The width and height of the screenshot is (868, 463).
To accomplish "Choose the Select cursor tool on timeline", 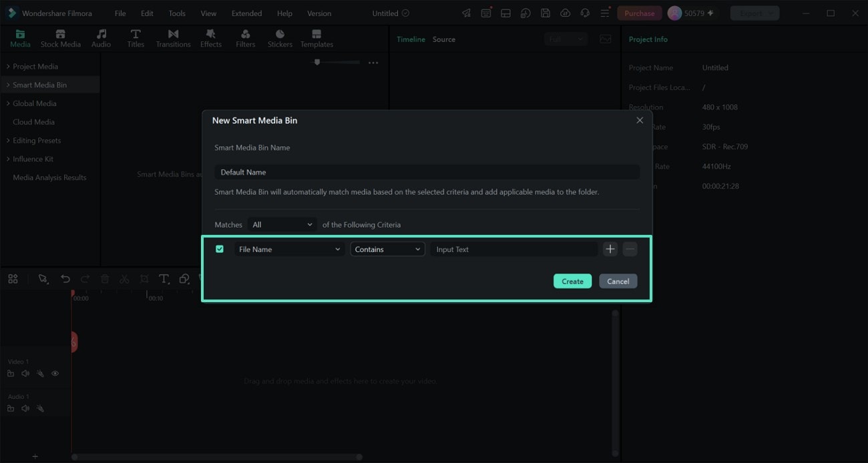I will tap(43, 279).
